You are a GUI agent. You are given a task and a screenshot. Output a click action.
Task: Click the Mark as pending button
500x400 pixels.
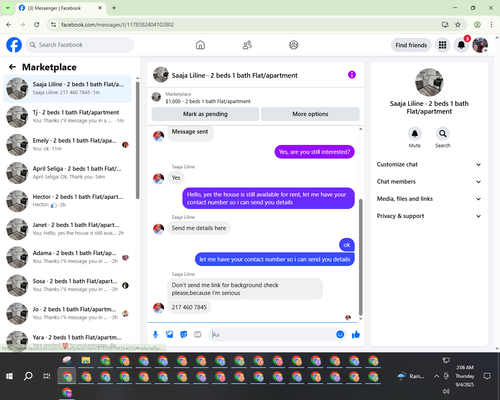tap(205, 114)
